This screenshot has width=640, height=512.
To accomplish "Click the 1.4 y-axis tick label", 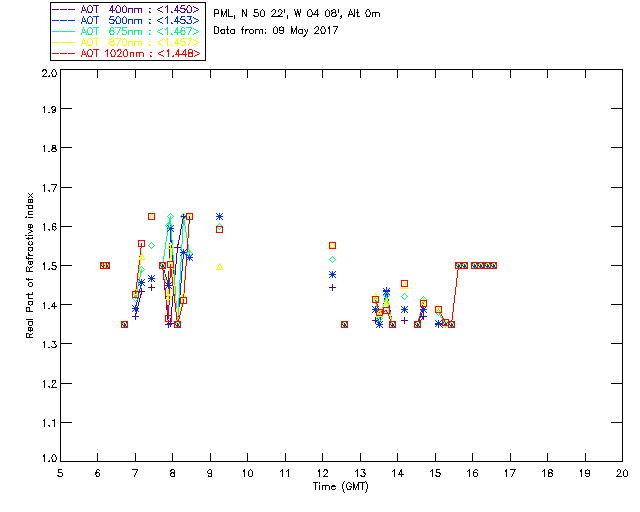I will pyautogui.click(x=49, y=305).
